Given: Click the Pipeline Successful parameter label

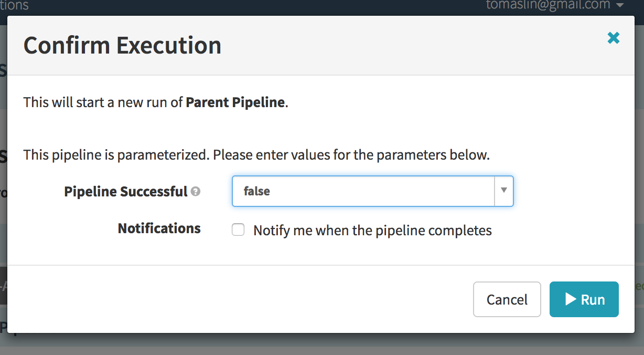Looking at the screenshot, I should click(x=126, y=192).
